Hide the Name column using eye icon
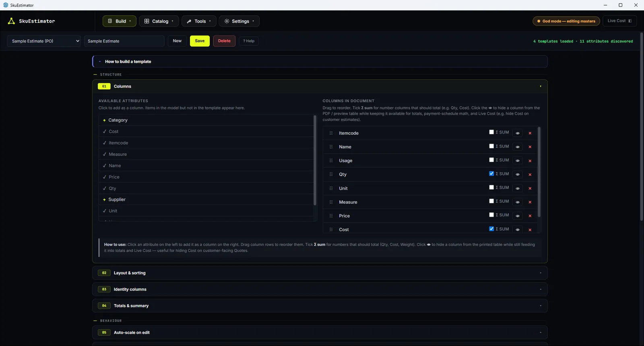The height and width of the screenshot is (346, 644). (518, 147)
